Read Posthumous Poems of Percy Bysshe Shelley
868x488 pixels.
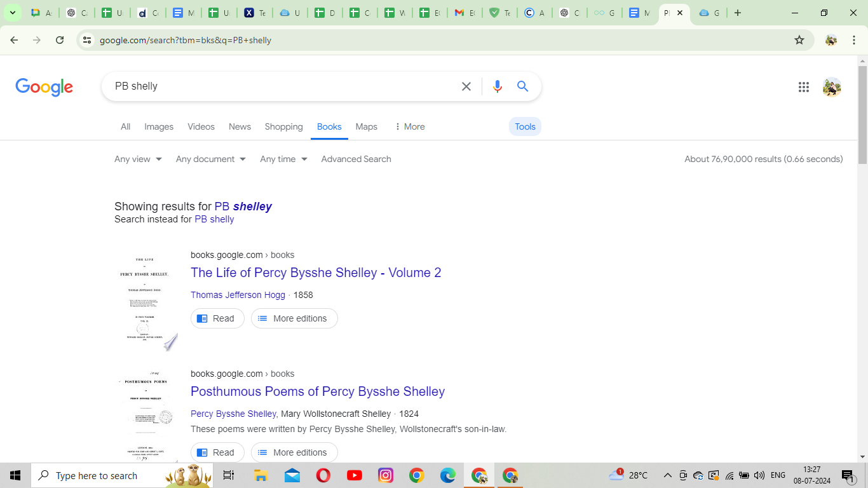[x=217, y=452]
